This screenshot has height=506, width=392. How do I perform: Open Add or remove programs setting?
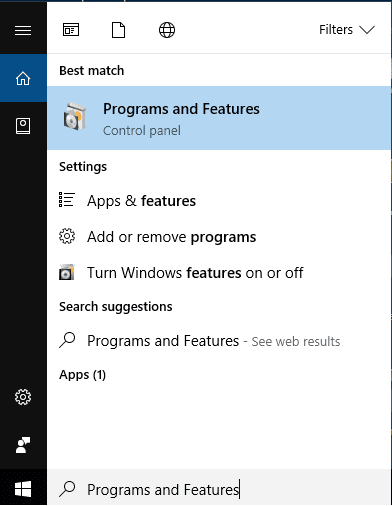219,237
